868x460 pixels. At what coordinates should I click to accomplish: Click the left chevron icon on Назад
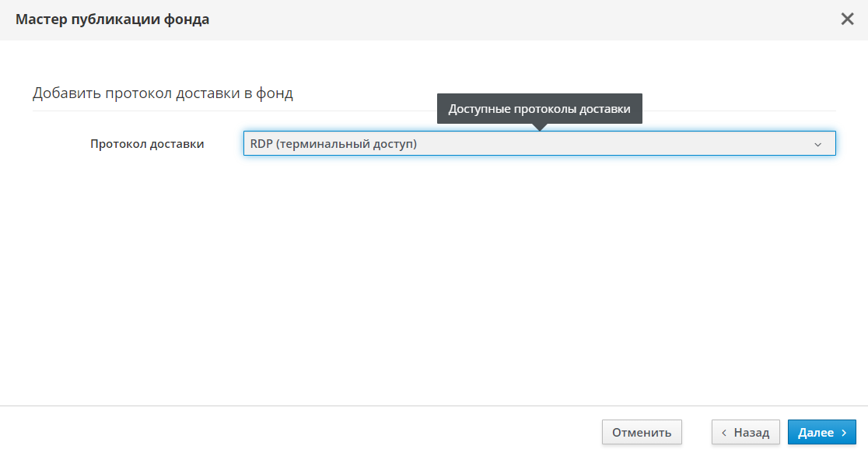coord(725,433)
